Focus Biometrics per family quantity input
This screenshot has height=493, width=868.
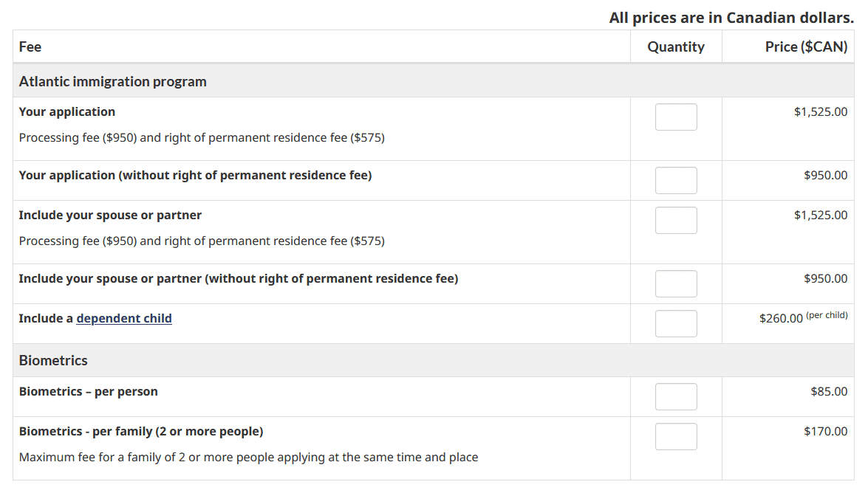coord(676,437)
